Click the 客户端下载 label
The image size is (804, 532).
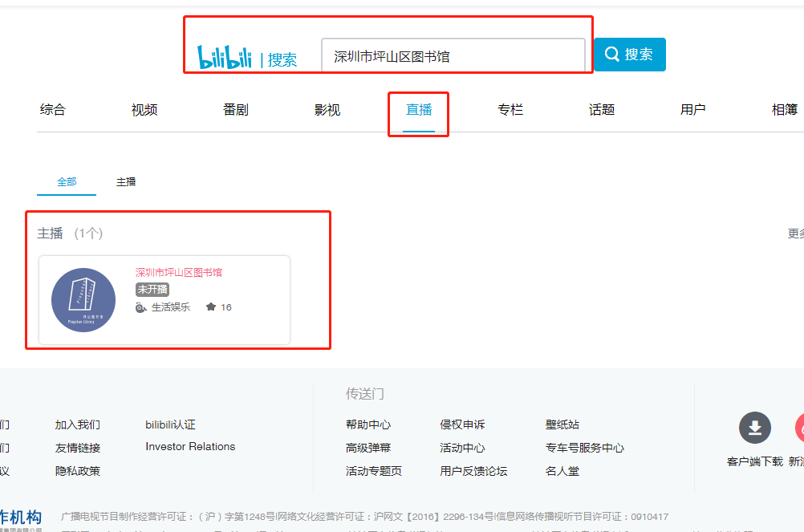(x=755, y=461)
